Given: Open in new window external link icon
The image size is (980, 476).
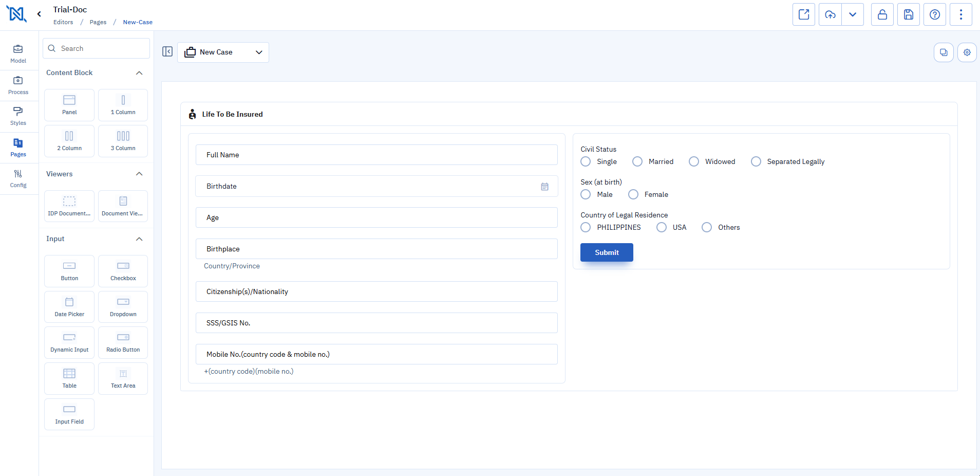Looking at the screenshot, I should tap(804, 14).
